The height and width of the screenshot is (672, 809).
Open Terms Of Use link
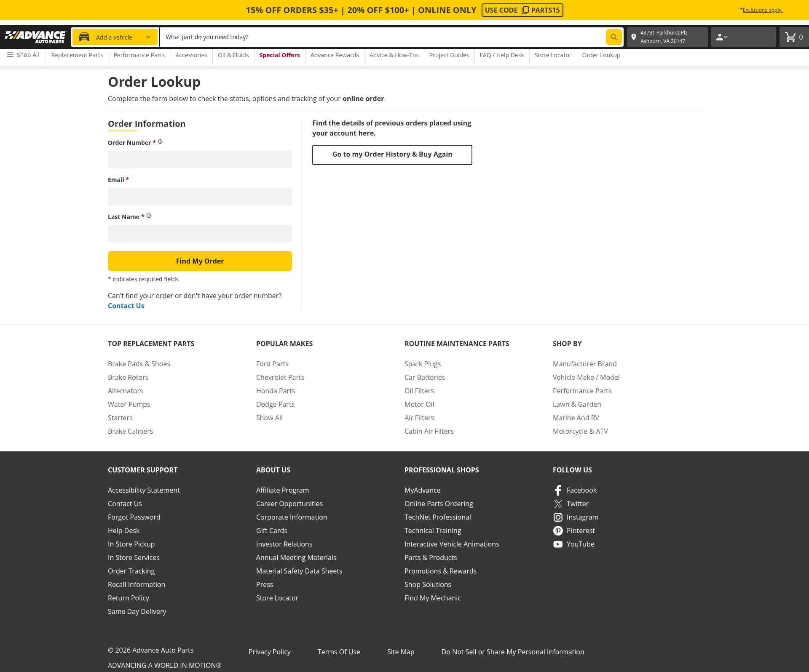pyautogui.click(x=339, y=652)
